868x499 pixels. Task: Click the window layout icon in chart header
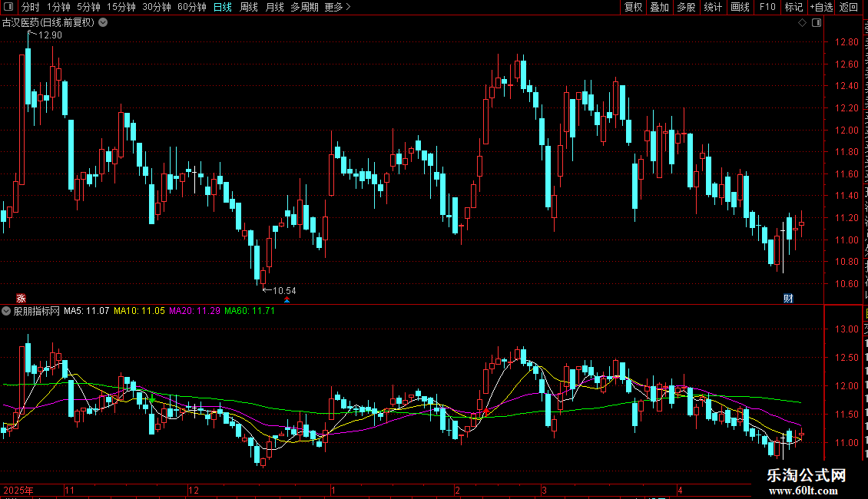pos(817,23)
